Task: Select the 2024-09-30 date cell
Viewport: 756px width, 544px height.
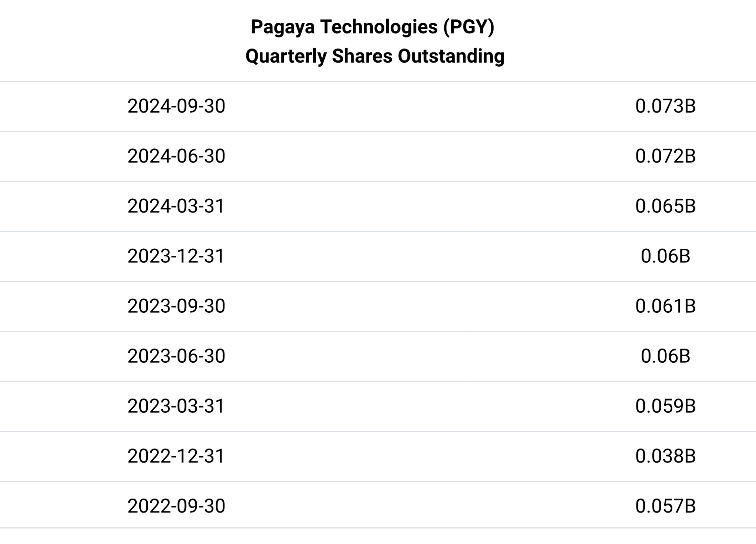Action: tap(176, 106)
